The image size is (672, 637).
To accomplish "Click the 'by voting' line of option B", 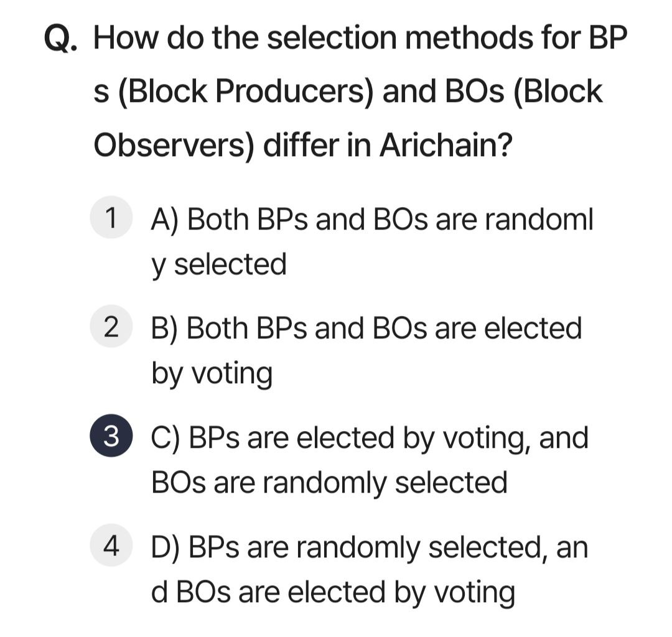I will (212, 373).
